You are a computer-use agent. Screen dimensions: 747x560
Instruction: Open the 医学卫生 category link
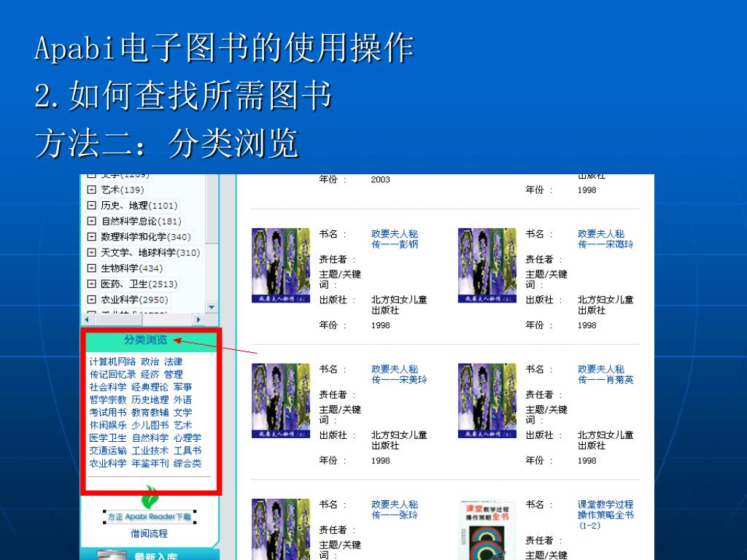tap(108, 438)
